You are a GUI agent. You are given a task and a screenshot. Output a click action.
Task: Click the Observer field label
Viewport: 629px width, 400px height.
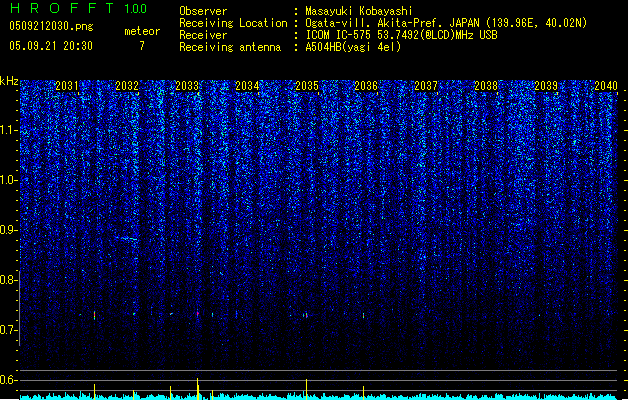pyautogui.click(x=203, y=11)
